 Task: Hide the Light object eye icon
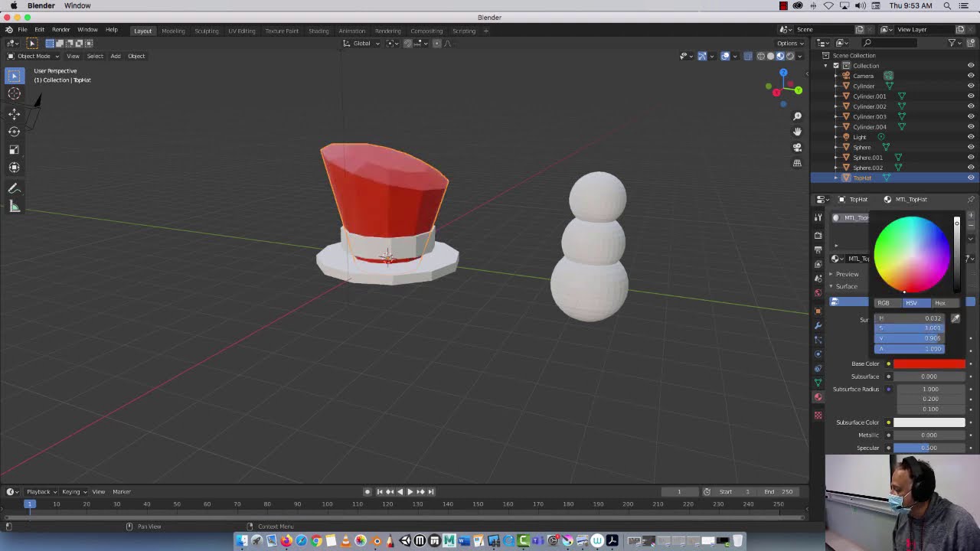pyautogui.click(x=971, y=137)
